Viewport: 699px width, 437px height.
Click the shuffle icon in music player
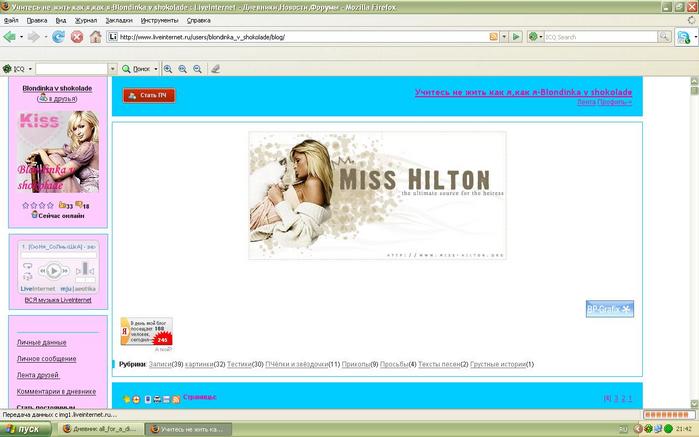tap(27, 276)
